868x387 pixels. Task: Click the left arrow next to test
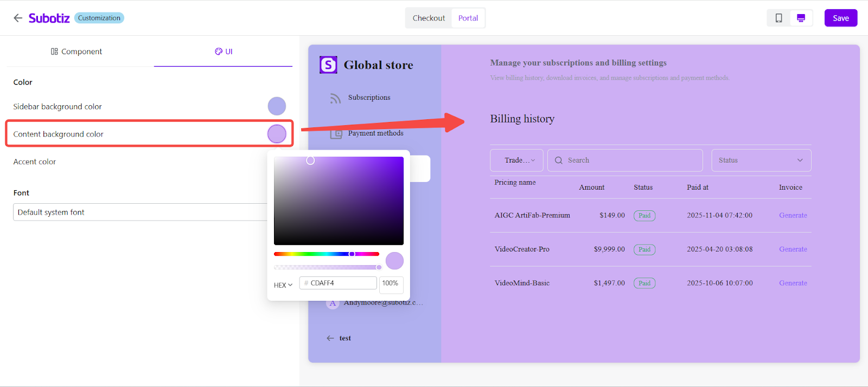[330, 338]
